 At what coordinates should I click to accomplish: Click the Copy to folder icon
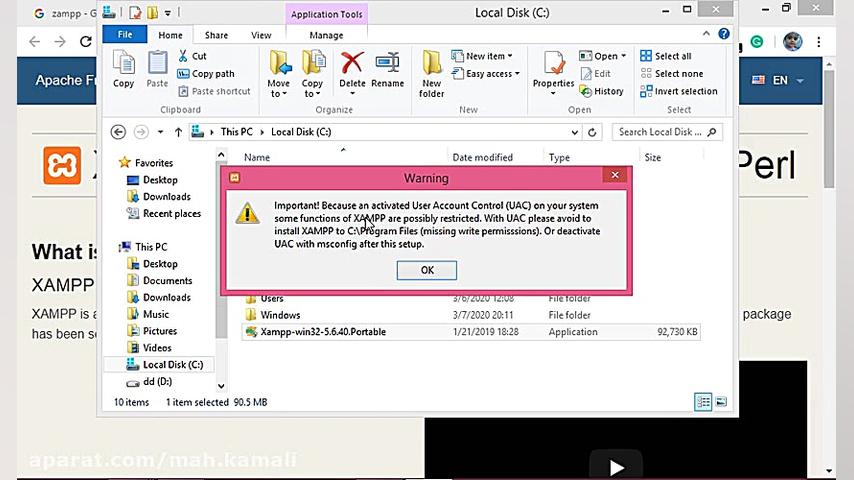[313, 63]
